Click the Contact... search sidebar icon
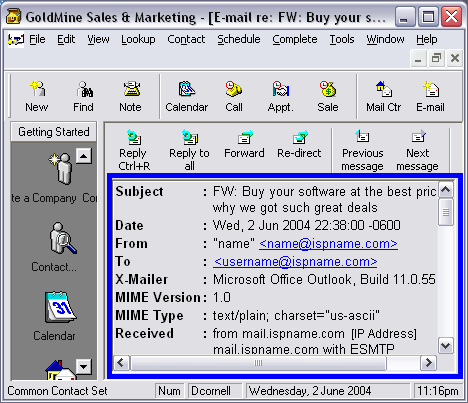This screenshot has width=468, height=403. [62, 238]
